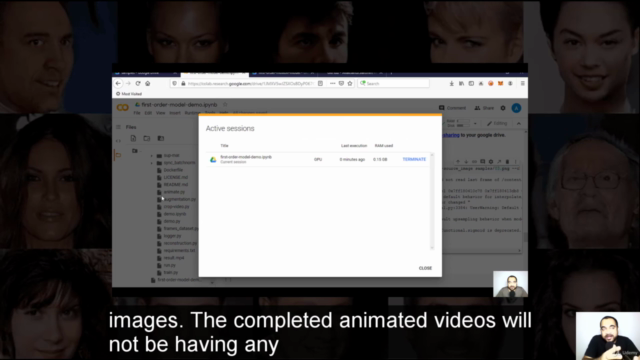Click the refresh folder icon in Files panel

(147, 138)
